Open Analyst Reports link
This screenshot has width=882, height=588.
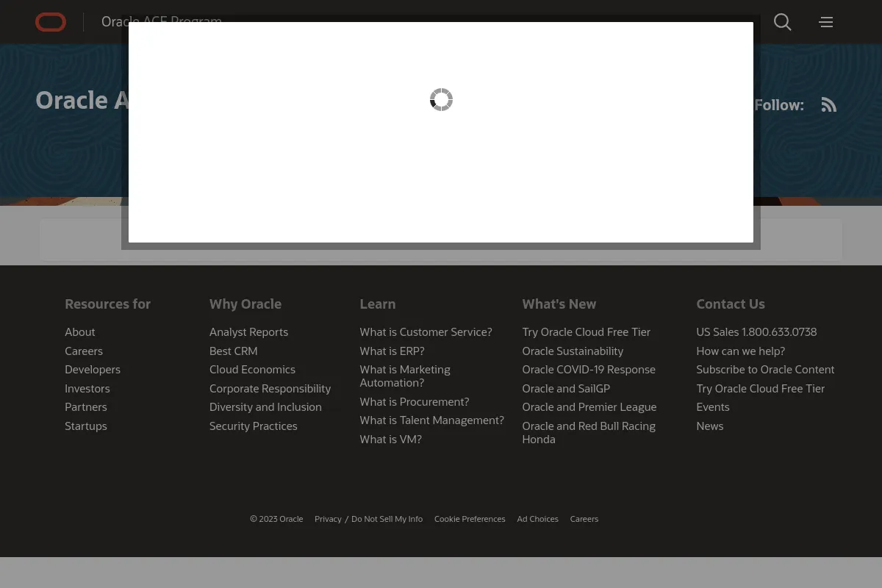click(x=248, y=332)
